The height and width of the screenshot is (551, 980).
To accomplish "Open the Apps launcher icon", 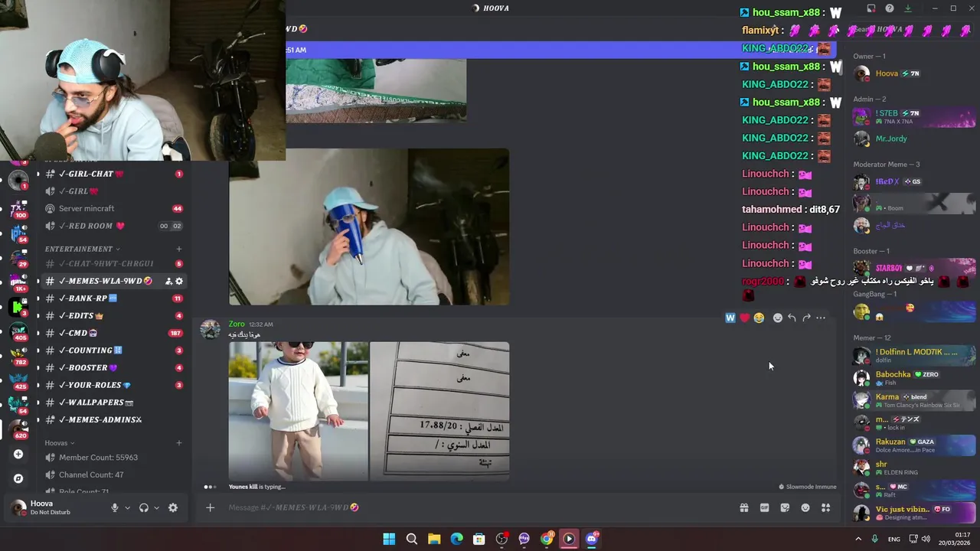I will coord(825,507).
